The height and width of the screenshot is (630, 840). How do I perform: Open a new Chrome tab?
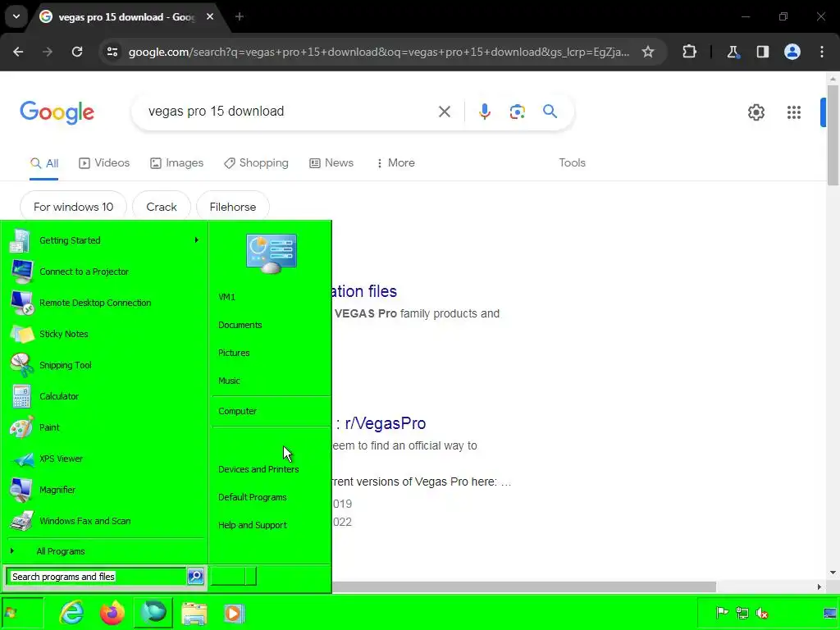[x=240, y=16]
